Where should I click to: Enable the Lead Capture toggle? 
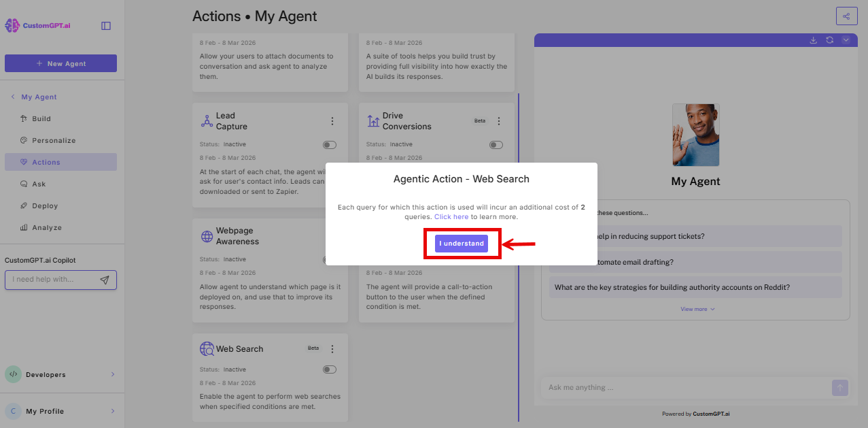(329, 144)
